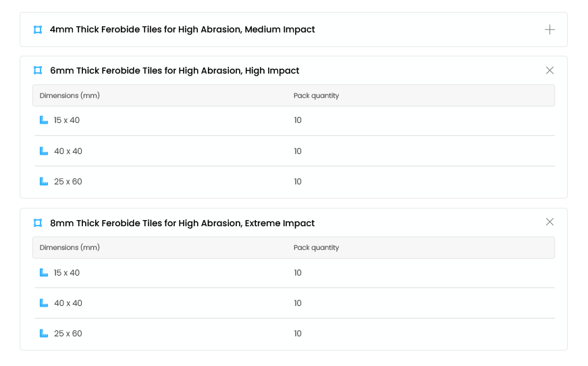
Task: Collapse the 8mm Thick Ferobide Tiles section
Action: pos(550,222)
